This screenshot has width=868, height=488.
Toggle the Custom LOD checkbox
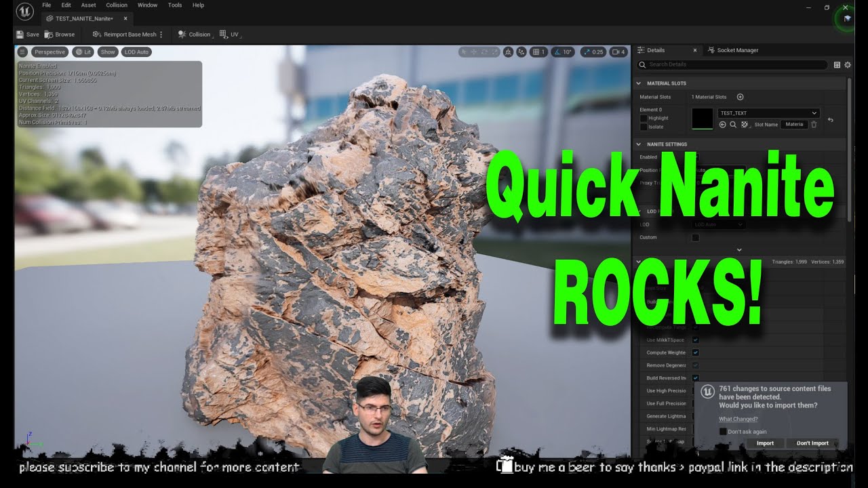695,237
